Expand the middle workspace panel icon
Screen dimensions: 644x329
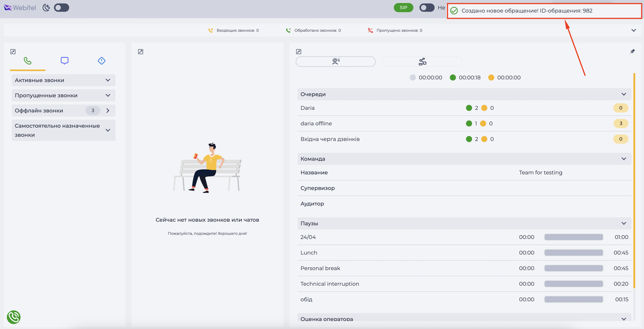141,52
